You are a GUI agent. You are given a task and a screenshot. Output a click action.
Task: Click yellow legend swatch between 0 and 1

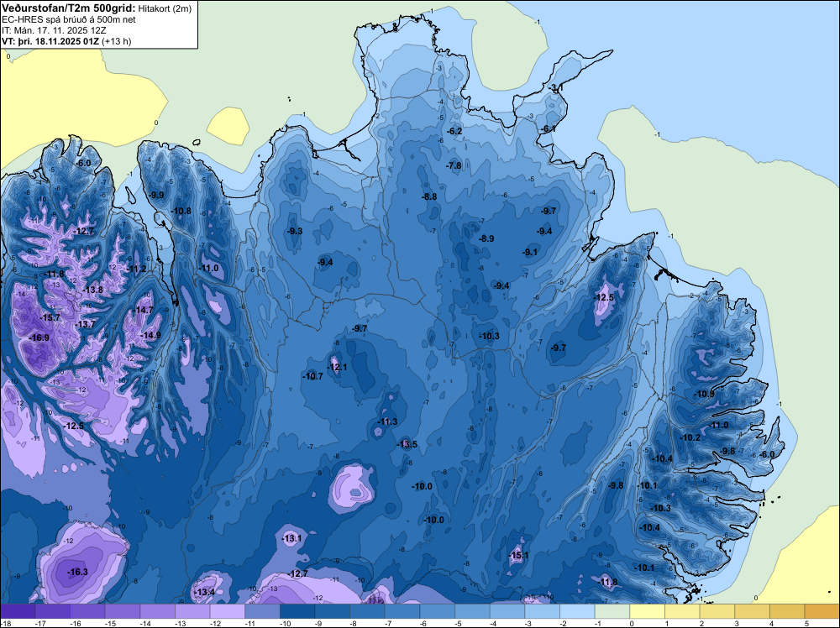coord(648,611)
